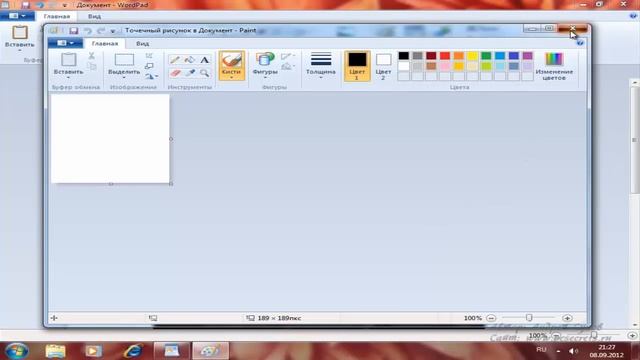
Task: Expand the Вставить dropdown arrow in Paint
Action: [68, 78]
